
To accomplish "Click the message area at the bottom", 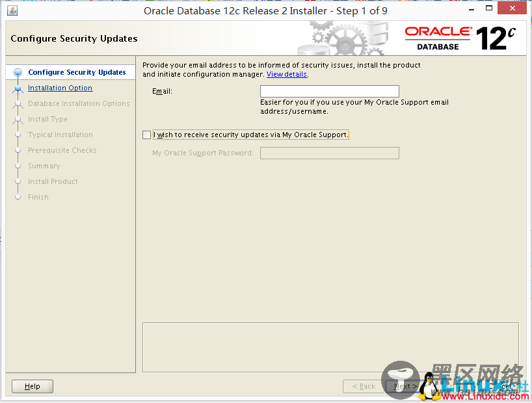I will point(330,347).
